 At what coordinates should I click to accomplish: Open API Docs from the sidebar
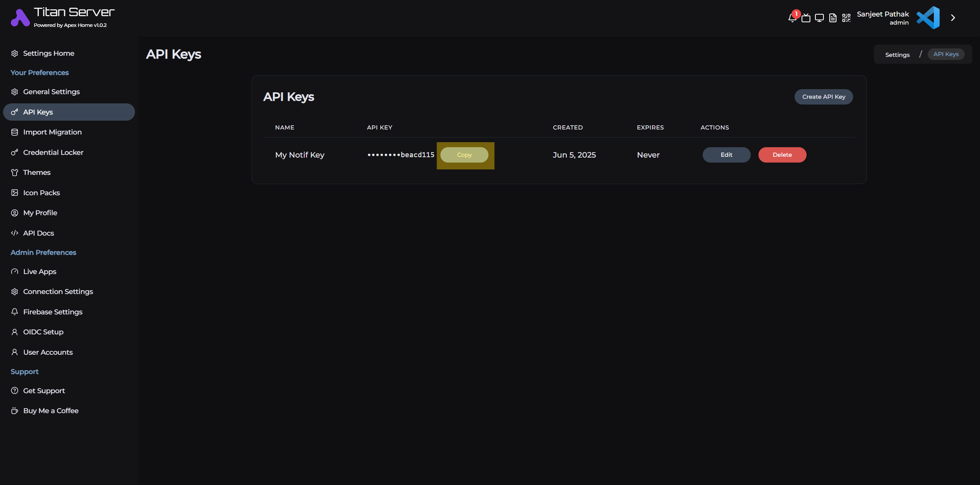38,233
